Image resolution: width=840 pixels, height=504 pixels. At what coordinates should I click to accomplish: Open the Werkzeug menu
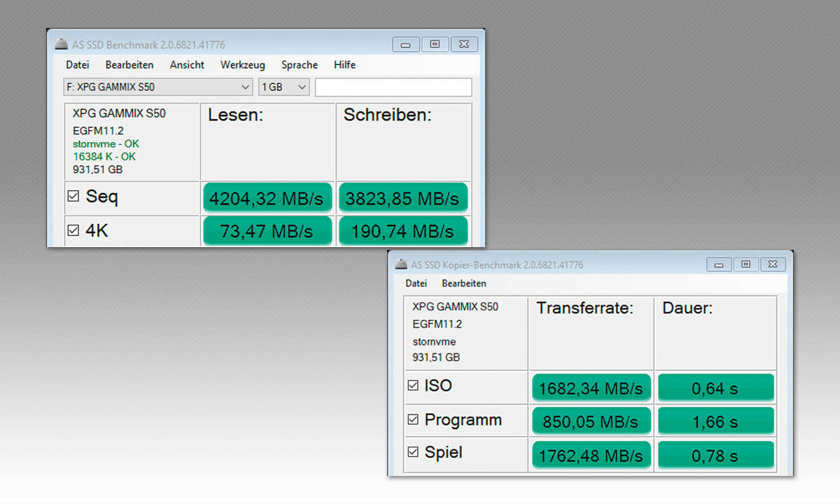[x=243, y=64]
